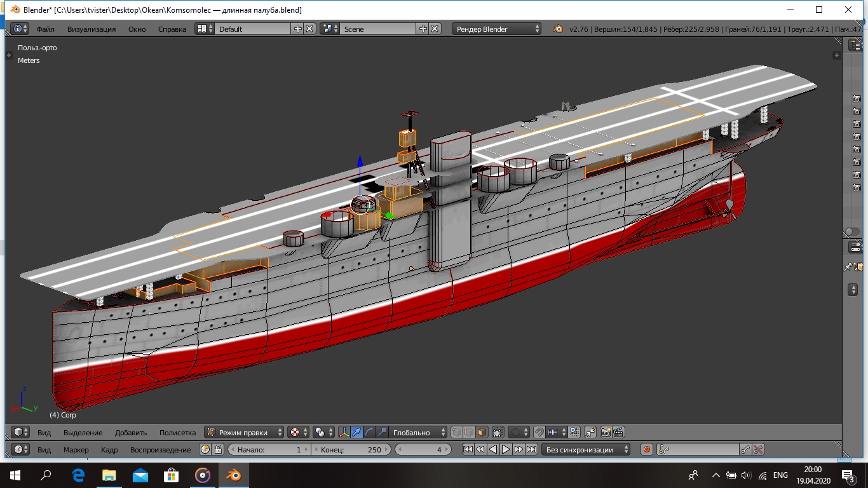Open the Файл menu

pos(45,29)
